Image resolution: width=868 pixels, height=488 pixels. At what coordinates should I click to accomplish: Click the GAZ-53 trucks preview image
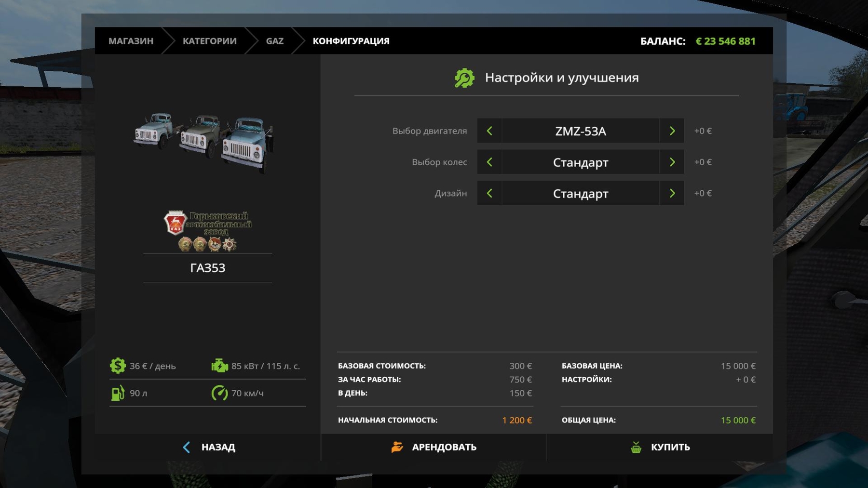pyautogui.click(x=204, y=143)
